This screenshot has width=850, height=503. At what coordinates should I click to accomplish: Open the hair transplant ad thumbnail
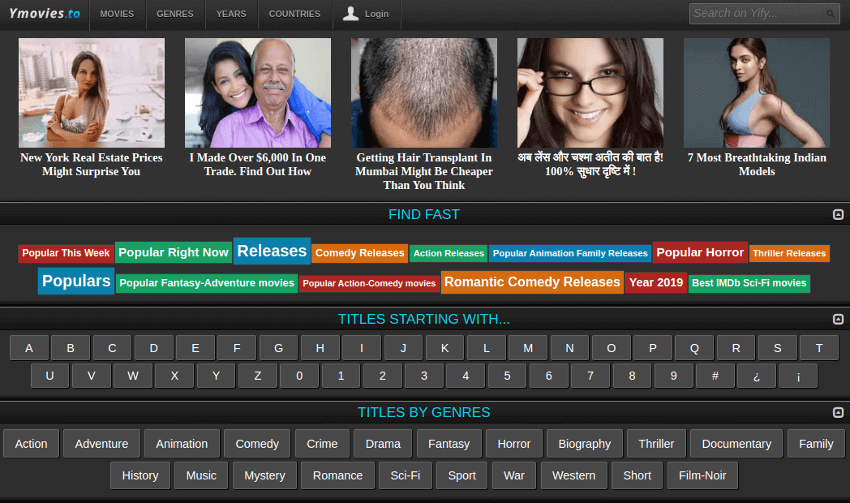[x=424, y=93]
